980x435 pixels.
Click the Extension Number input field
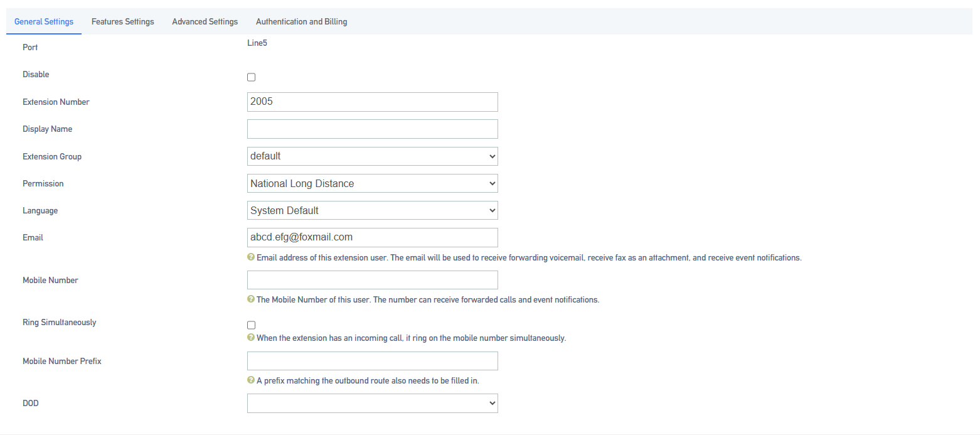coord(373,102)
